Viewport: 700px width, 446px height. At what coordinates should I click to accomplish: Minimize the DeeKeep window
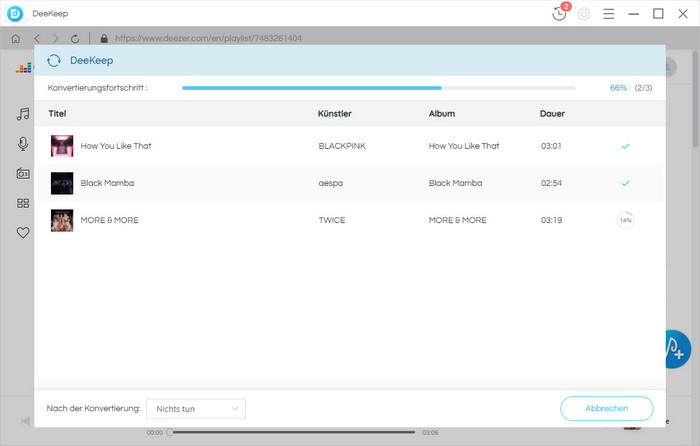(633, 14)
